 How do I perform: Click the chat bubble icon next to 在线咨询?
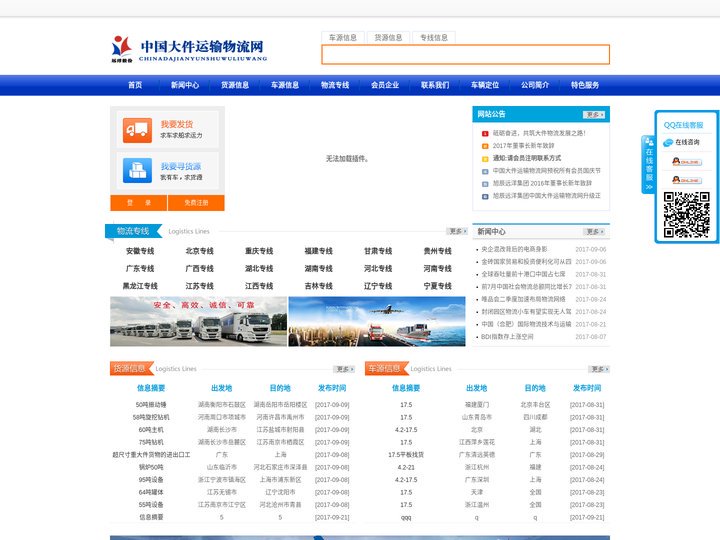point(668,143)
